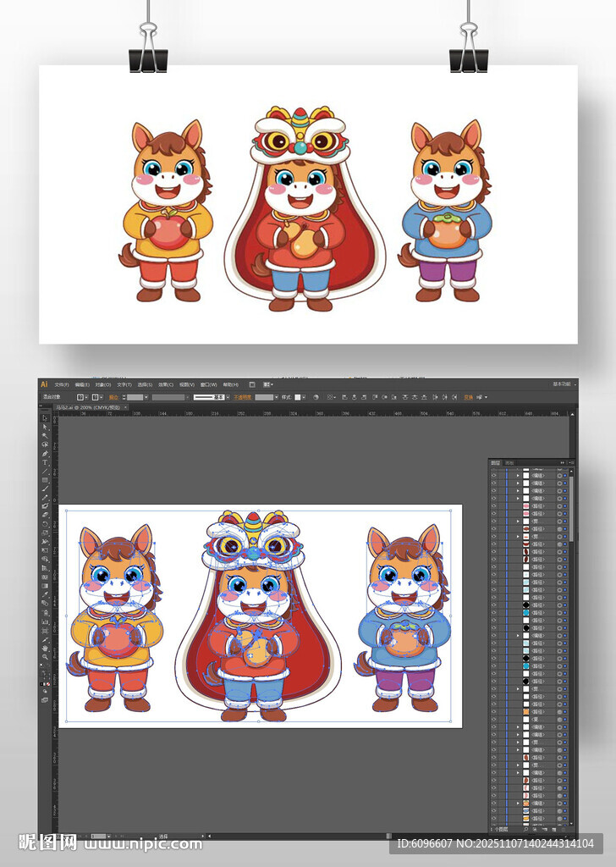Image resolution: width=616 pixels, height=867 pixels.
Task: Open the 基本功能 workspace switcher dropdown
Action: tap(564, 384)
